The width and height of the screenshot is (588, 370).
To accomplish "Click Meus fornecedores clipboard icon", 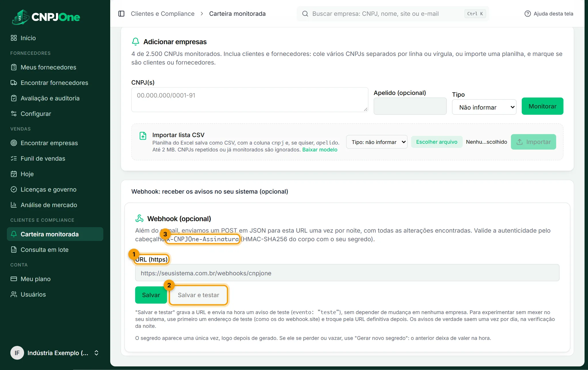I will click(x=14, y=67).
